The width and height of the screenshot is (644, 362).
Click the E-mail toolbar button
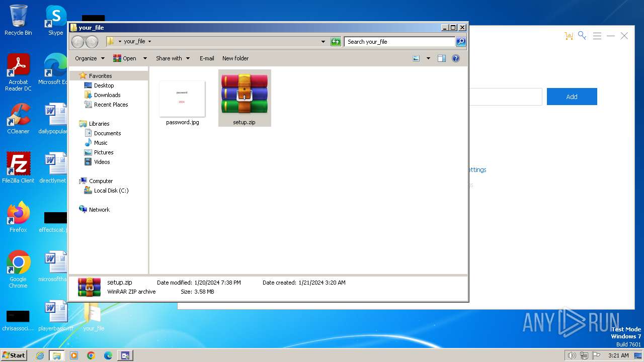207,58
